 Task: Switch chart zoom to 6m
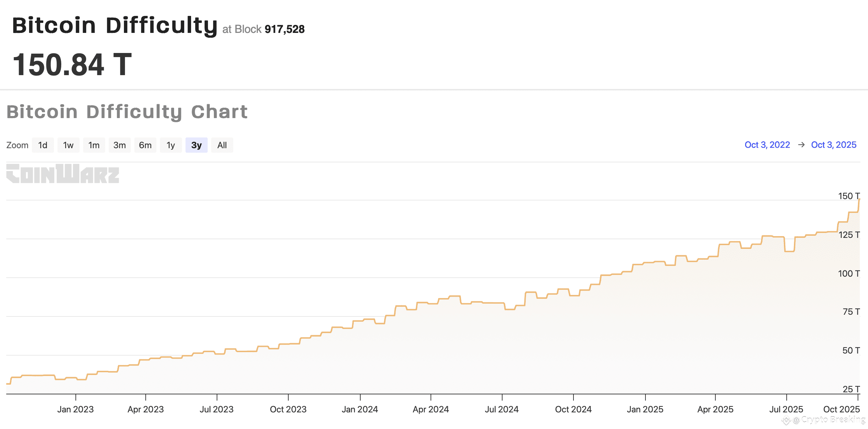[x=145, y=145]
